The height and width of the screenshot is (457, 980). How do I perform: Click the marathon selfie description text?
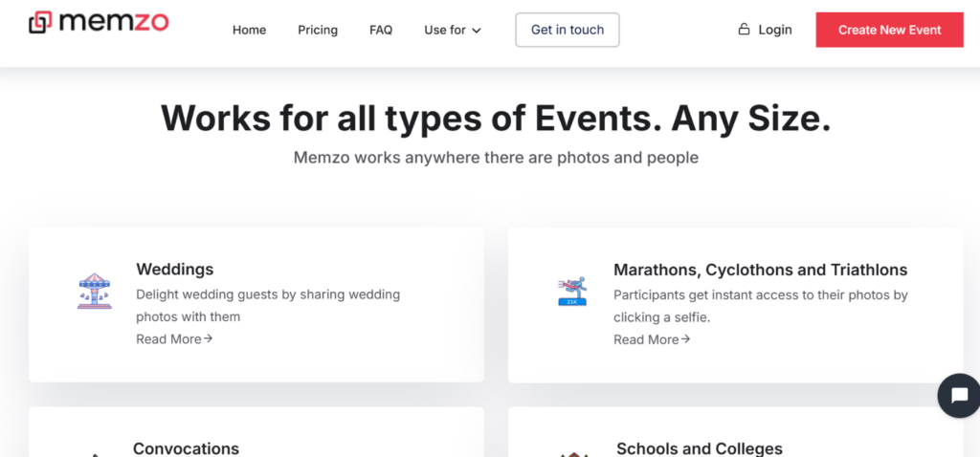(760, 305)
